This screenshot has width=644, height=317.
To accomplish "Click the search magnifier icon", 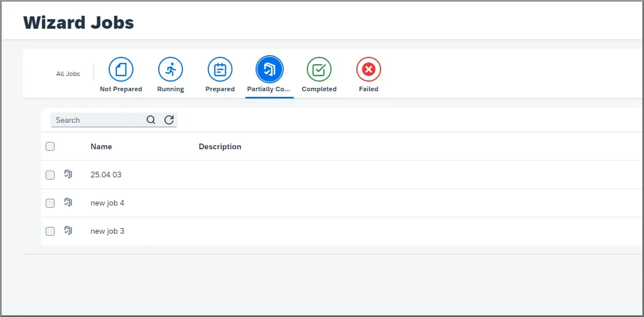I will tap(151, 120).
